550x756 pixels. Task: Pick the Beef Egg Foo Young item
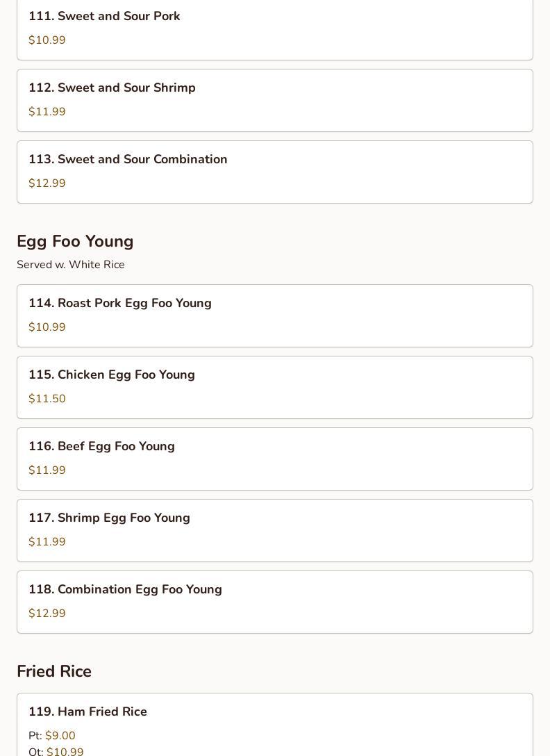pos(101,446)
